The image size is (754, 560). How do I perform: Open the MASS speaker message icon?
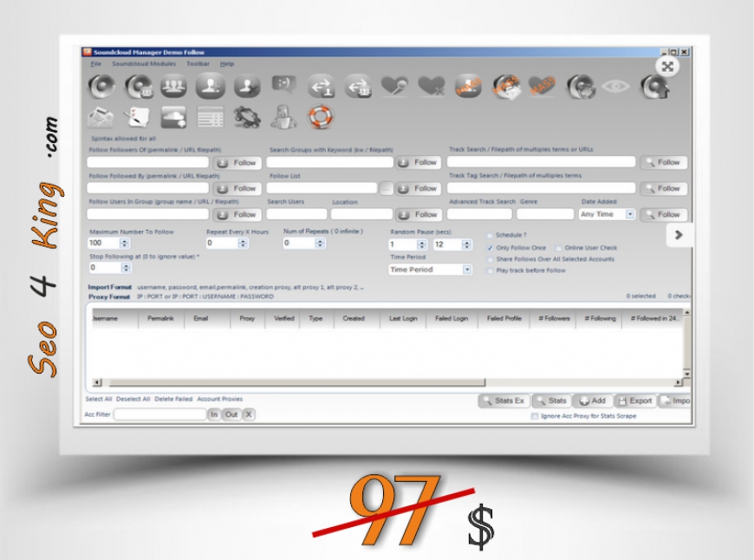pos(506,87)
